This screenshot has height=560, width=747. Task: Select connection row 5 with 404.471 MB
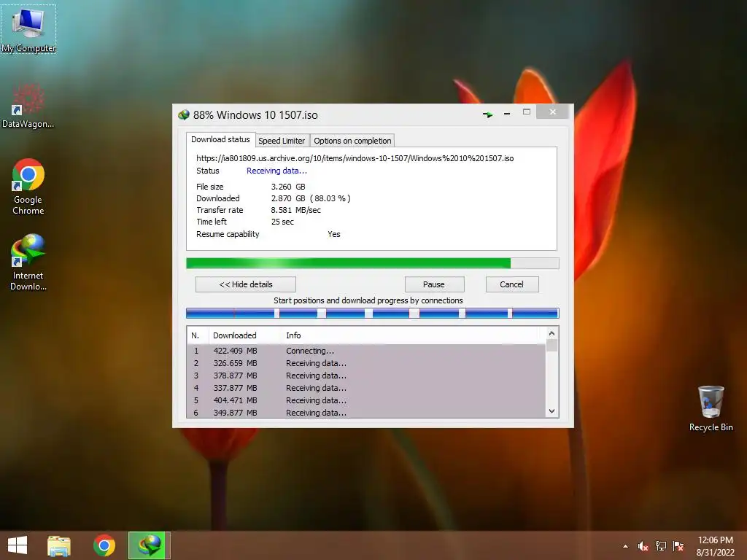(x=366, y=400)
